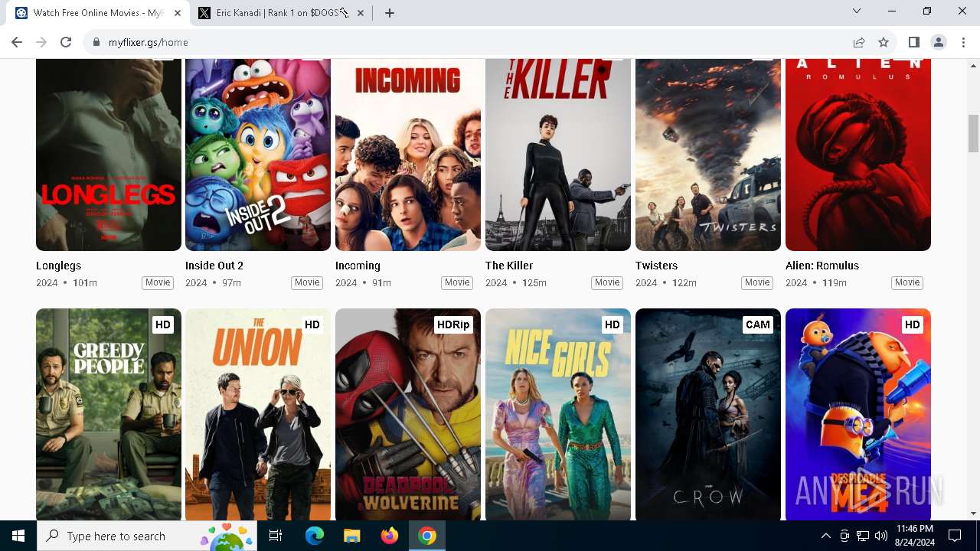
Task: Open the Incoming poster
Action: [408, 155]
